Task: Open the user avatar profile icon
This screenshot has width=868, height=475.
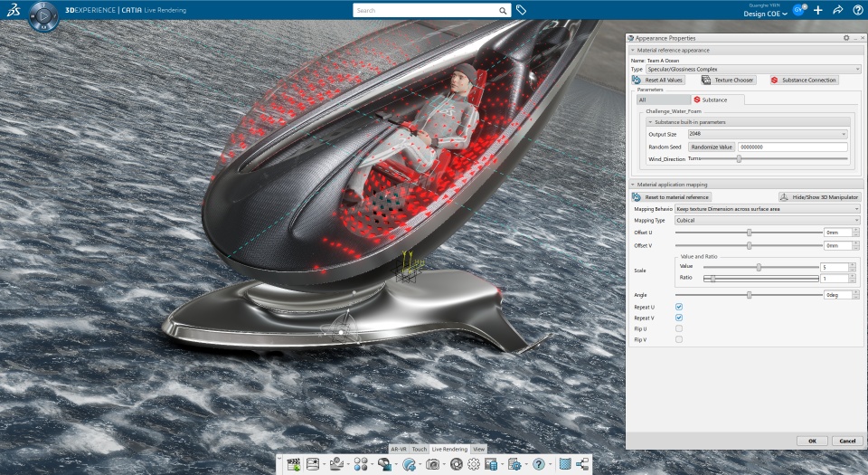Action: pyautogui.click(x=798, y=10)
